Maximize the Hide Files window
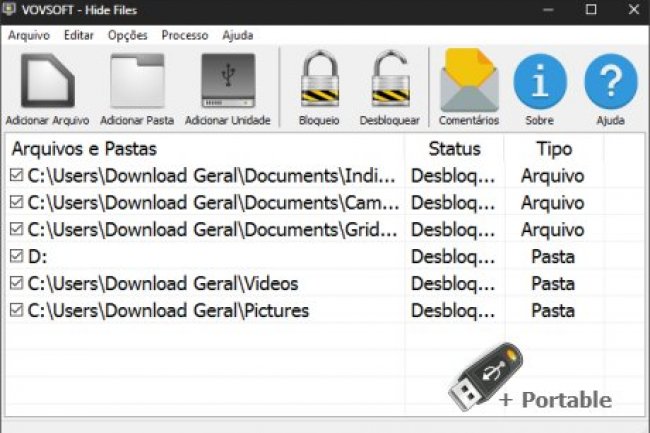The height and width of the screenshot is (433, 650). pyautogui.click(x=591, y=9)
